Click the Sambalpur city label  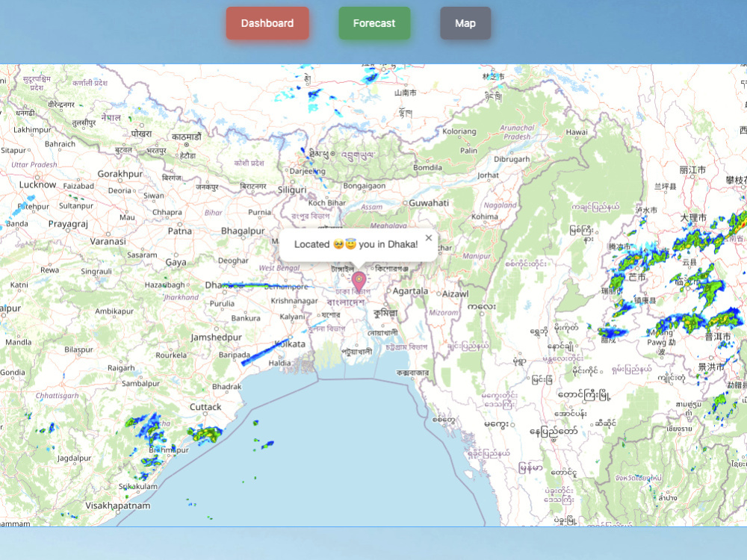(x=140, y=383)
